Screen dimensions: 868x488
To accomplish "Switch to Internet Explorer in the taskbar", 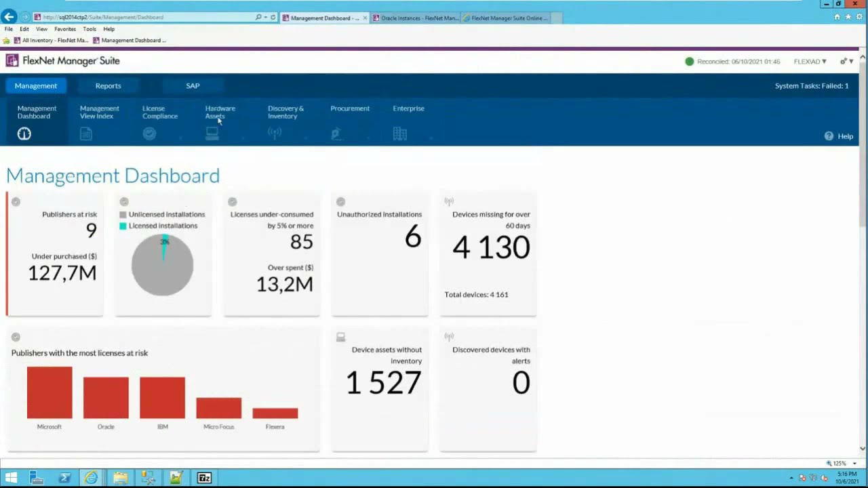I will click(91, 478).
